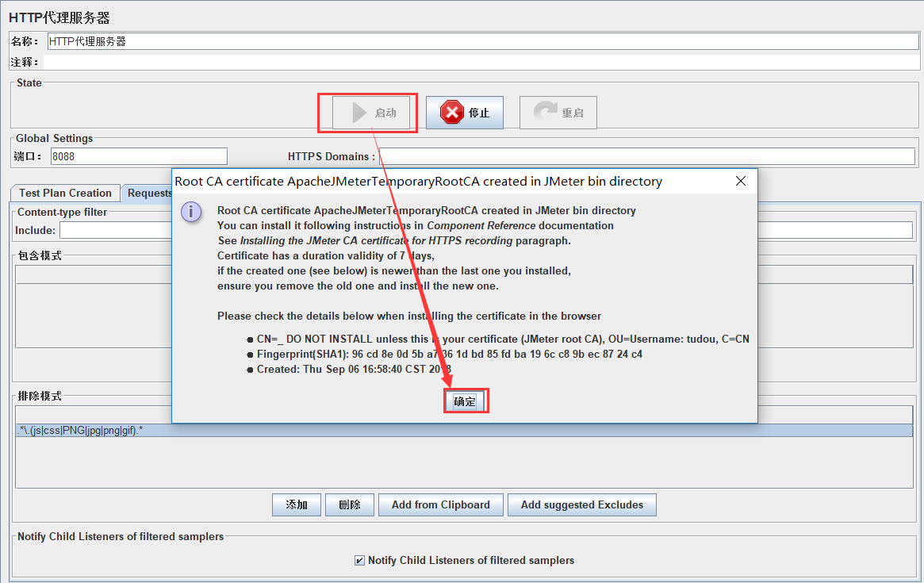Confirm the dialog with 确定 button

click(465, 401)
